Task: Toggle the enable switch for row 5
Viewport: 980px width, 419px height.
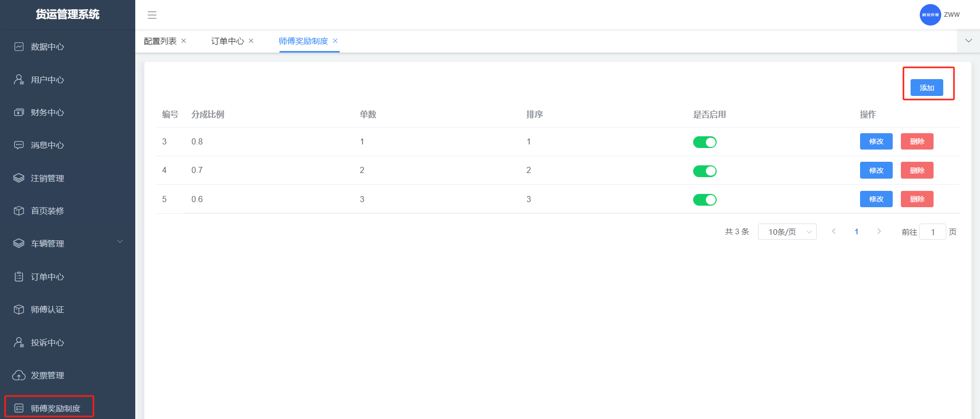Action: point(704,200)
